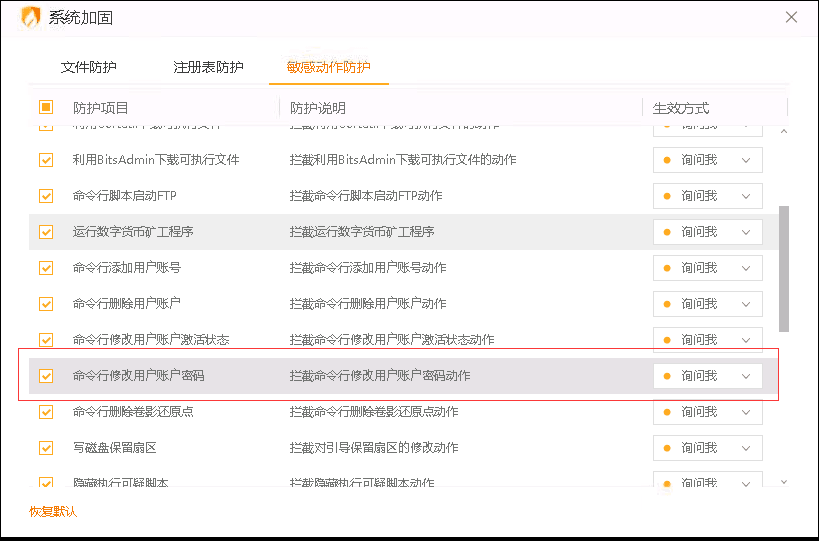This screenshot has height=541, width=819.
Task: Click the 生效方式 column header
Action: point(681,107)
